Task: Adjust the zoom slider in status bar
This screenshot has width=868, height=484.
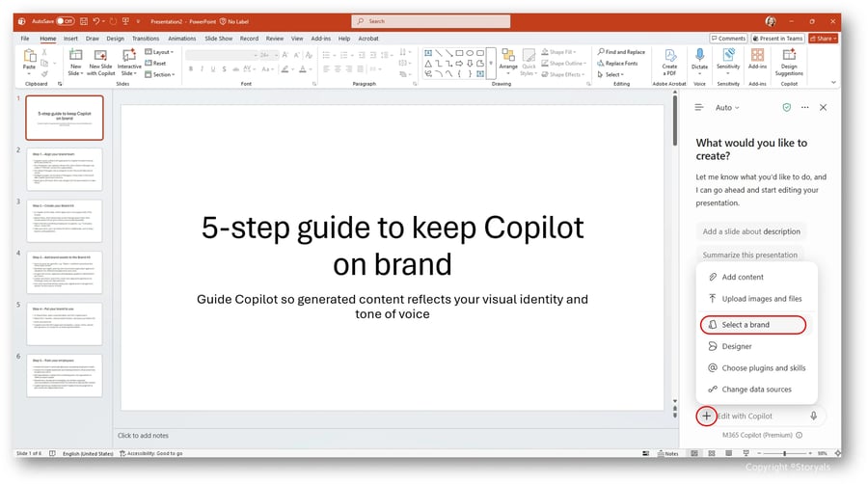Action: tap(784, 453)
